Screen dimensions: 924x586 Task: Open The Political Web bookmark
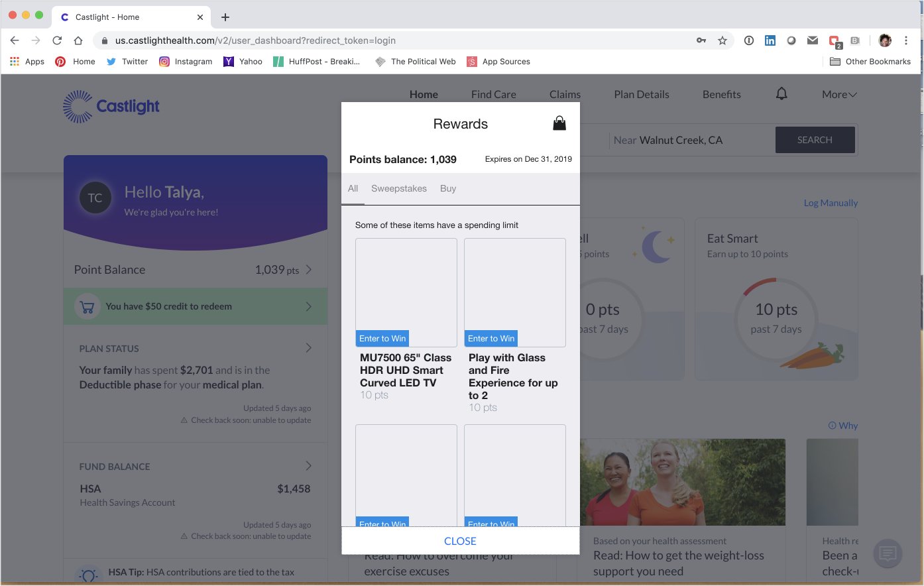(x=416, y=62)
